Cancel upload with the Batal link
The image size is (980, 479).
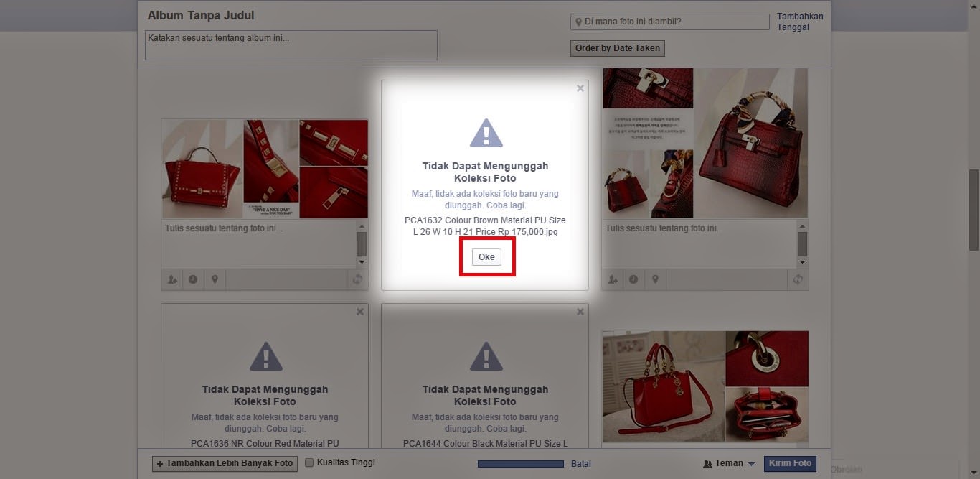(581, 464)
